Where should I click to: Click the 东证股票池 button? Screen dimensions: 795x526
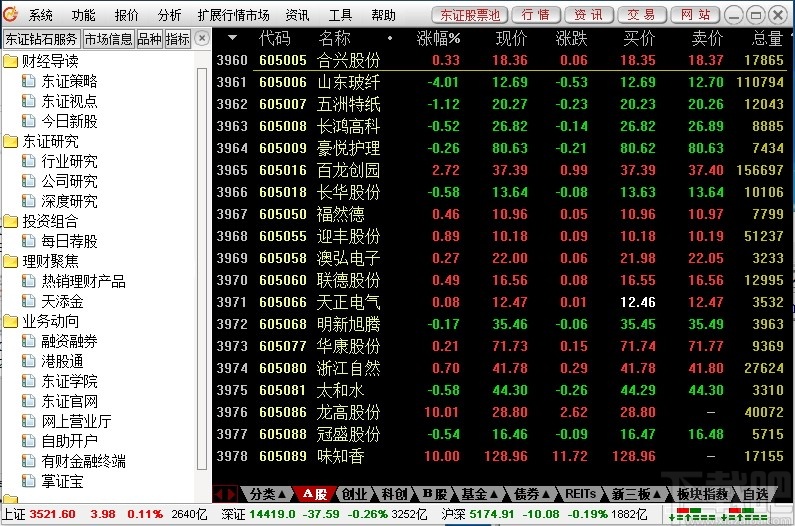470,15
